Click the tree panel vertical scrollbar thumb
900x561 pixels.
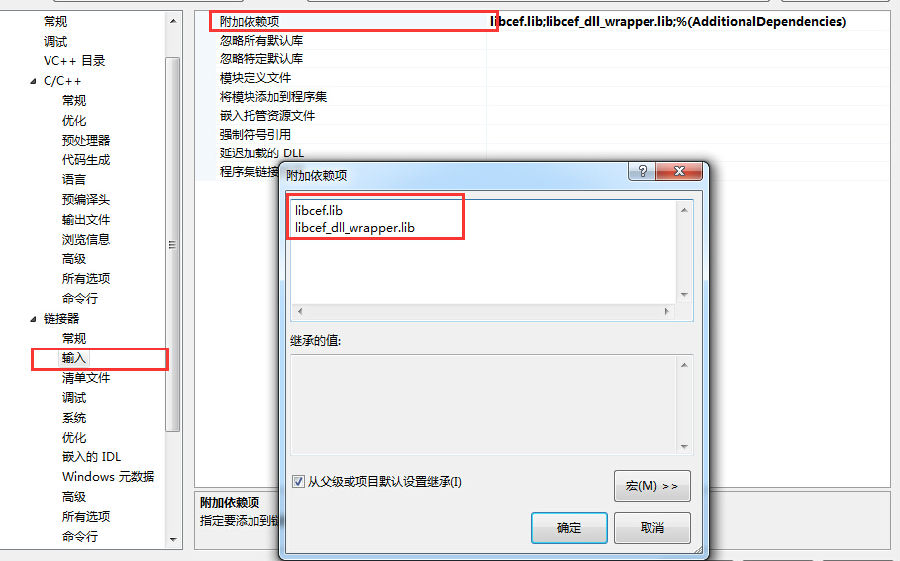tap(173, 244)
